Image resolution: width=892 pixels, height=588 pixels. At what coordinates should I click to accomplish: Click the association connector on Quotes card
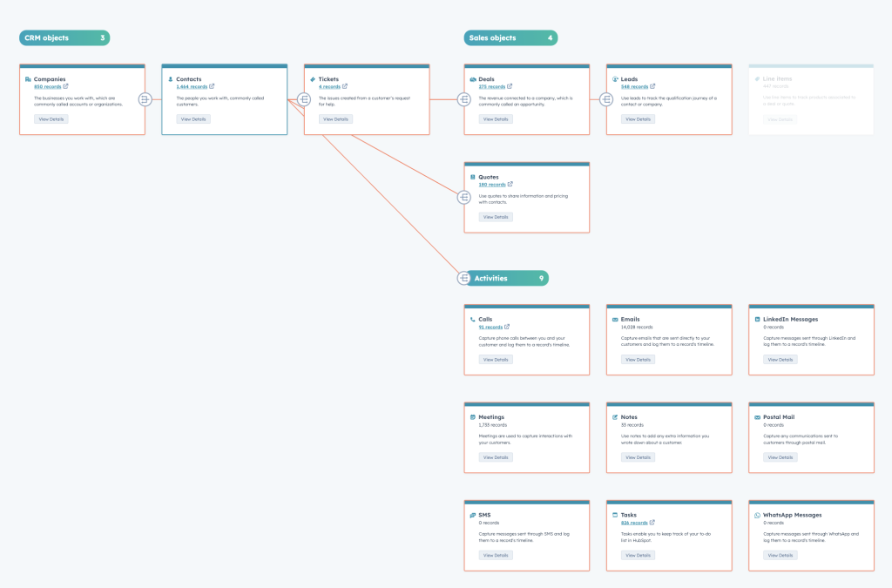(464, 198)
